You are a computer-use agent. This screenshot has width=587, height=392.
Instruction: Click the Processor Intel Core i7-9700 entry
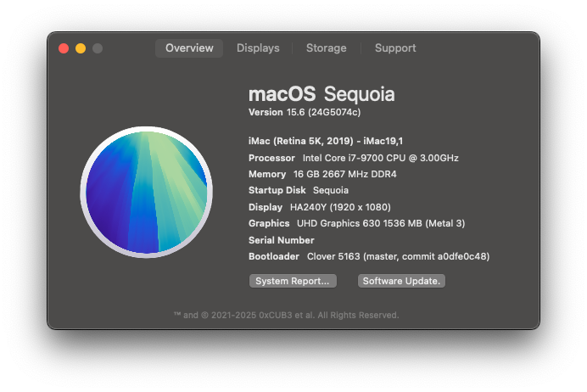[x=354, y=158]
